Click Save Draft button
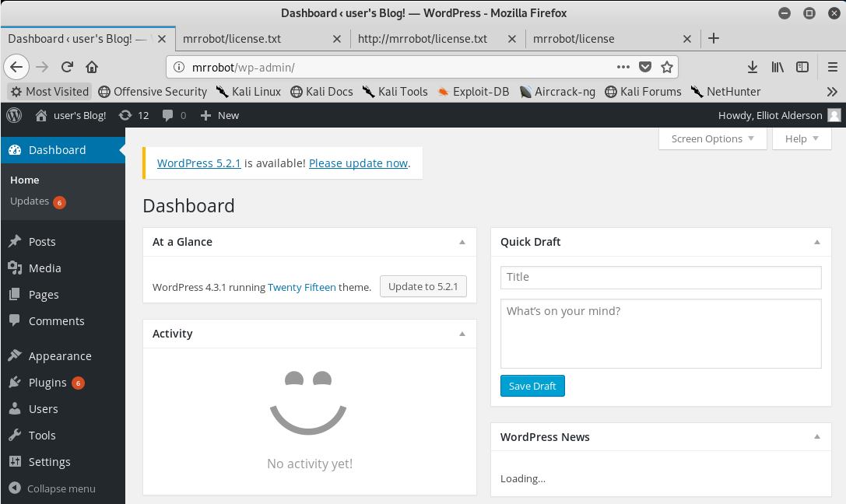846x504 pixels. (532, 386)
